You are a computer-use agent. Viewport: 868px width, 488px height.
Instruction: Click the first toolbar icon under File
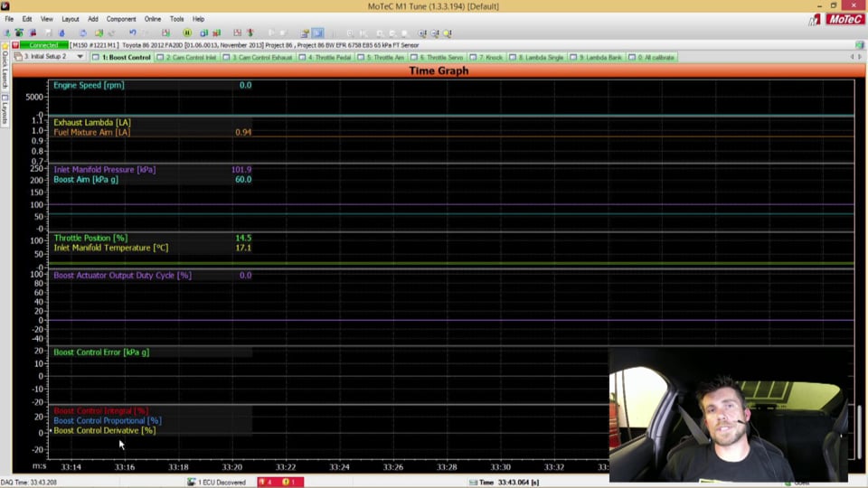tap(6, 33)
